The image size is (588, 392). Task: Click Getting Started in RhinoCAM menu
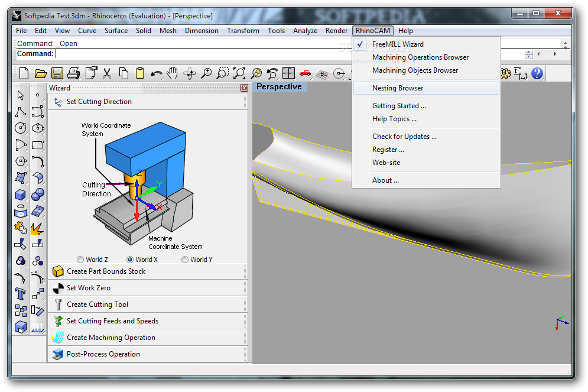pos(427,106)
